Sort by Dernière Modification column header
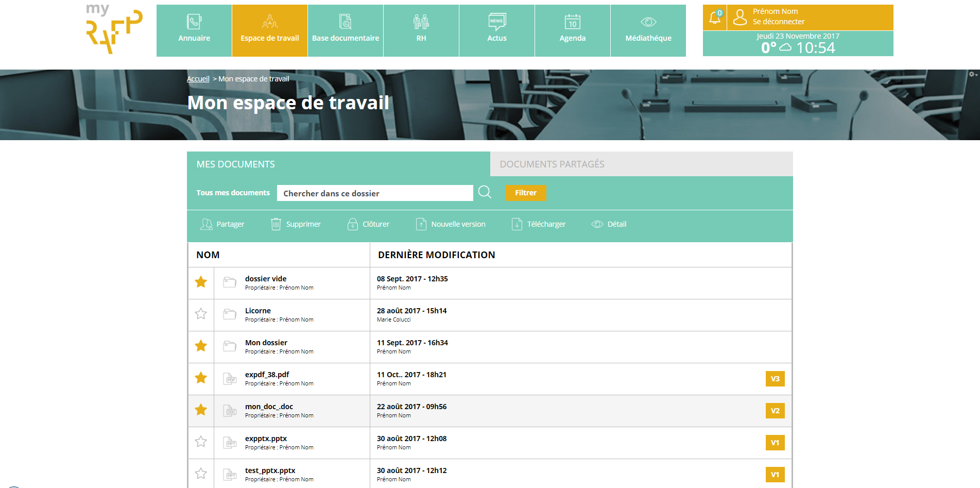The image size is (980, 488). tap(437, 255)
